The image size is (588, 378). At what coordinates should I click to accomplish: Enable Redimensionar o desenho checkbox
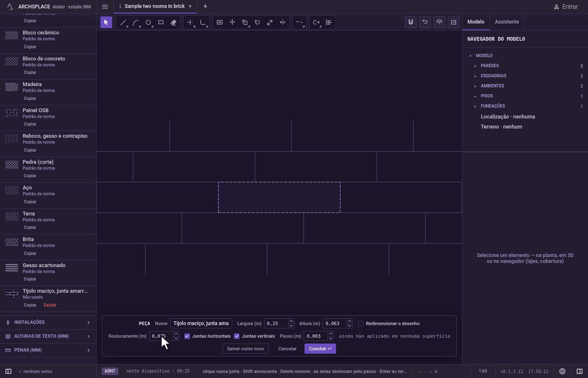click(x=360, y=324)
